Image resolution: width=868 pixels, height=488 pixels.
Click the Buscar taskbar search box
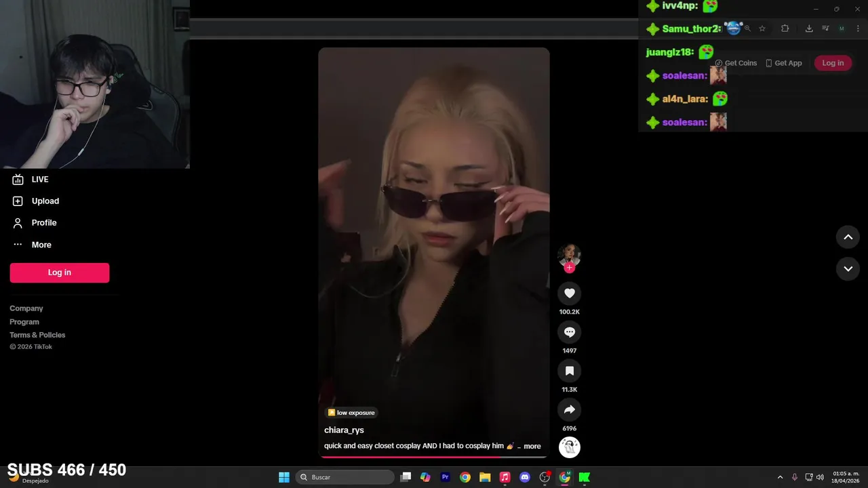click(344, 477)
